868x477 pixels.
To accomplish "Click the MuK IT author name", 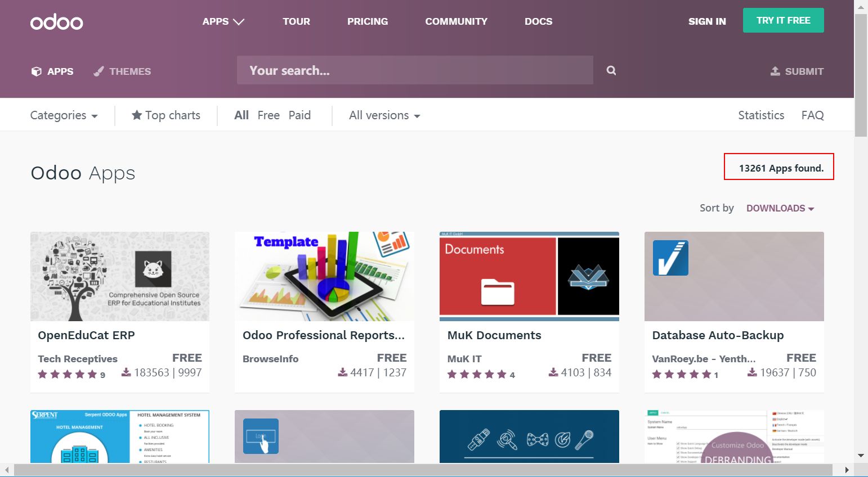I will (464, 359).
